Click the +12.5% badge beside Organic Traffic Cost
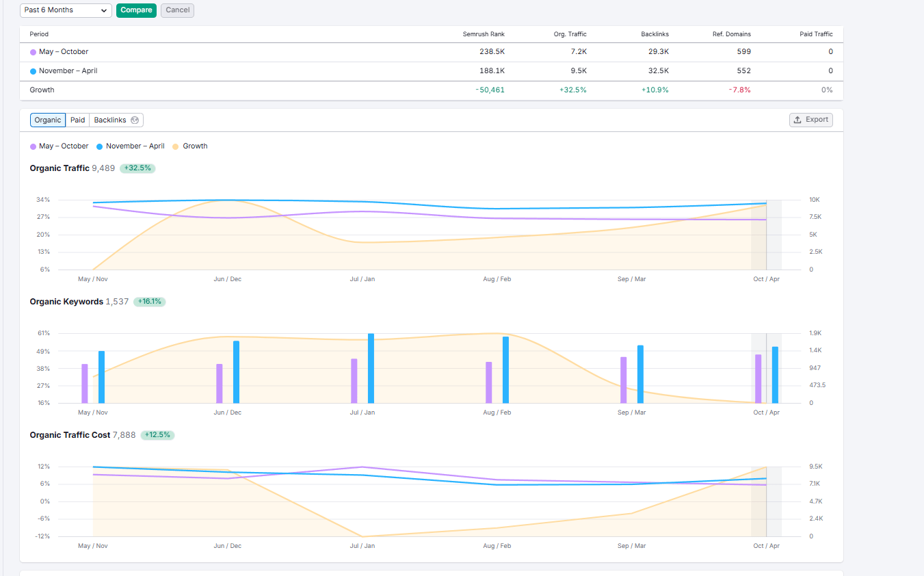The height and width of the screenshot is (576, 924). click(158, 434)
